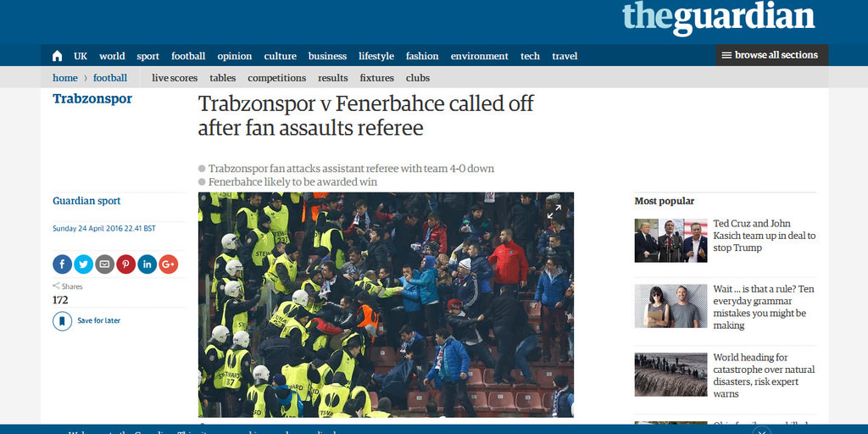
Task: Read the everyday grammar mistakes article
Action: [764, 307]
